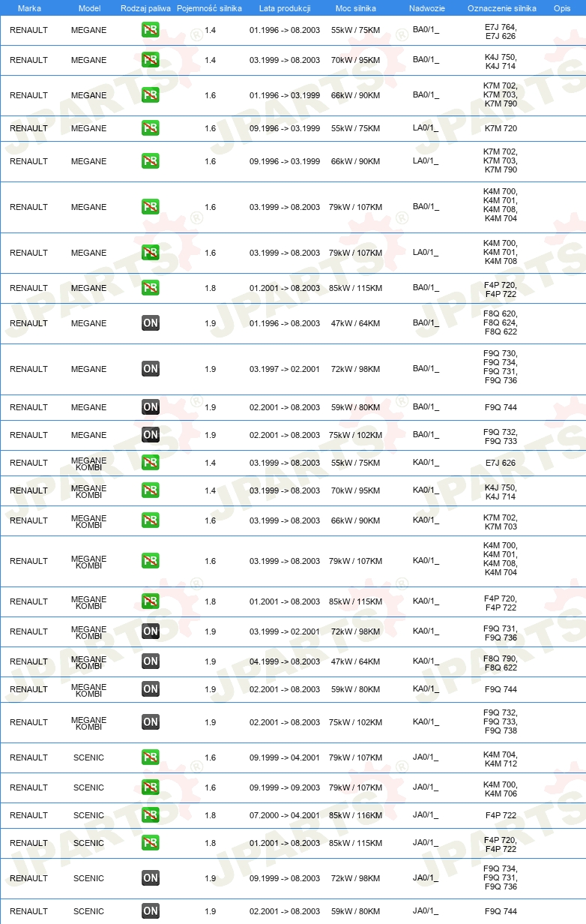This screenshot has height=924, width=586.
Task: Select the PB icon for Megane Kombi 1.6 79kW
Action: 151,561
